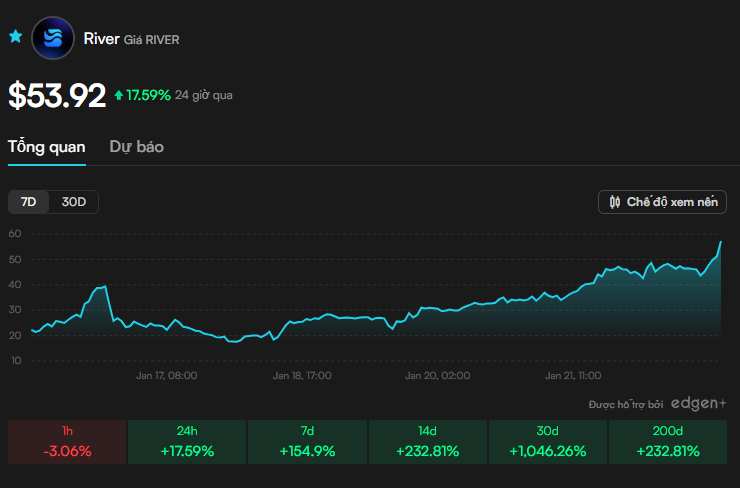740x490 pixels.
Task: Click the candlestick icon in chart mode button
Action: (614, 202)
